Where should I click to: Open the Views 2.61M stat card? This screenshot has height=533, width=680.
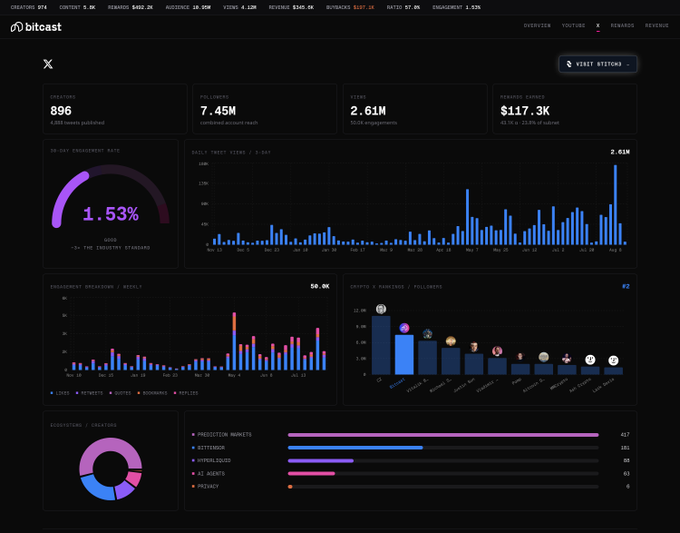[415, 109]
